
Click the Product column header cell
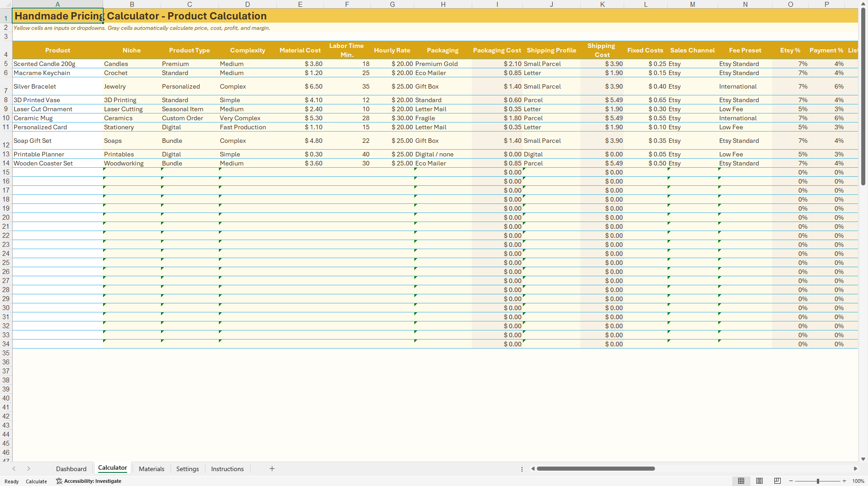pos(57,50)
